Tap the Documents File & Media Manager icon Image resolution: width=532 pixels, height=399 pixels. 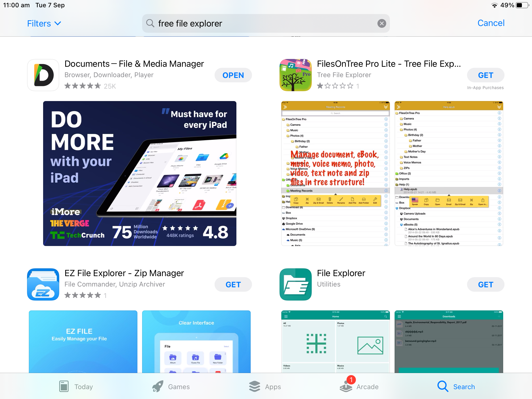[43, 75]
